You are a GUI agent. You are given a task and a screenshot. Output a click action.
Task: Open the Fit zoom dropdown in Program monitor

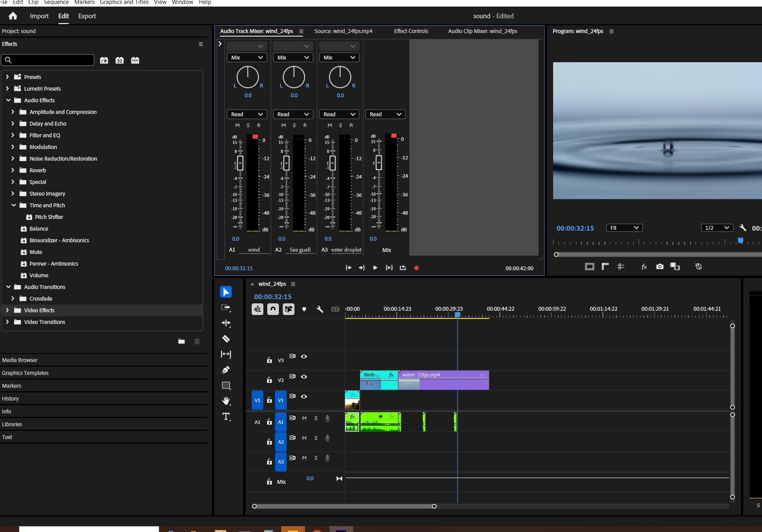coord(624,227)
